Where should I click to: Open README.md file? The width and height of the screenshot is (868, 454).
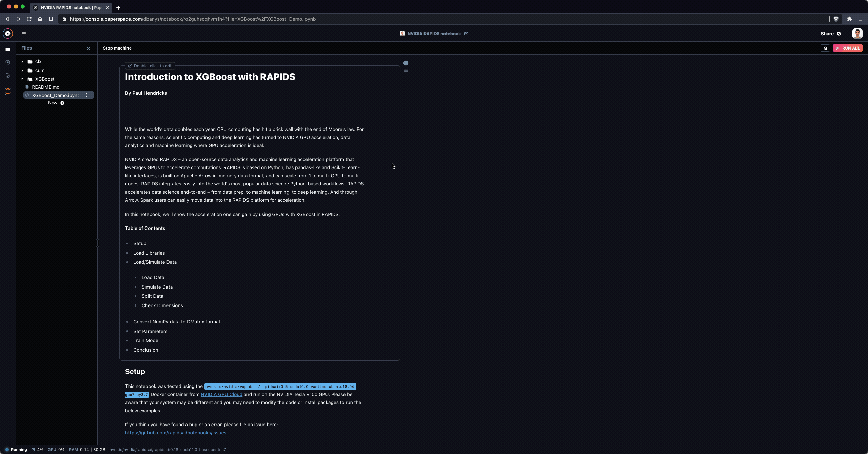tap(45, 87)
